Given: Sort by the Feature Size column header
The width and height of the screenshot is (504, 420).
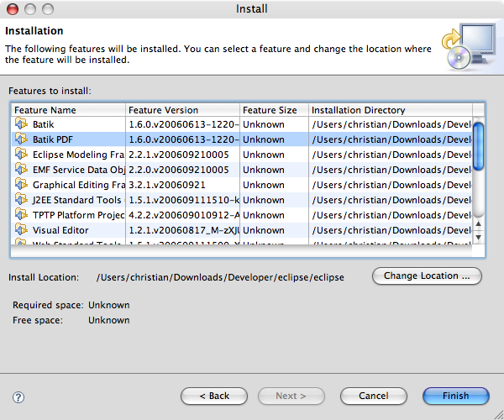Looking at the screenshot, I should 274,110.
